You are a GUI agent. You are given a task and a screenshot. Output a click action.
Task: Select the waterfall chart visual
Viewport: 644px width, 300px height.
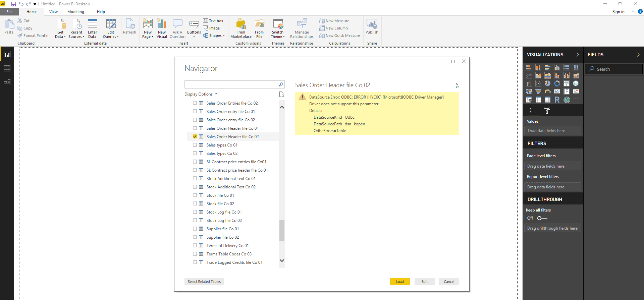coord(529,83)
